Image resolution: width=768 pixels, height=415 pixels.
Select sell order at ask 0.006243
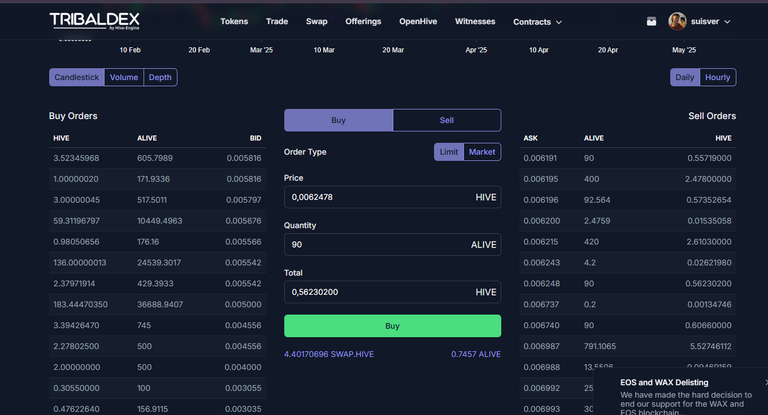(x=627, y=263)
